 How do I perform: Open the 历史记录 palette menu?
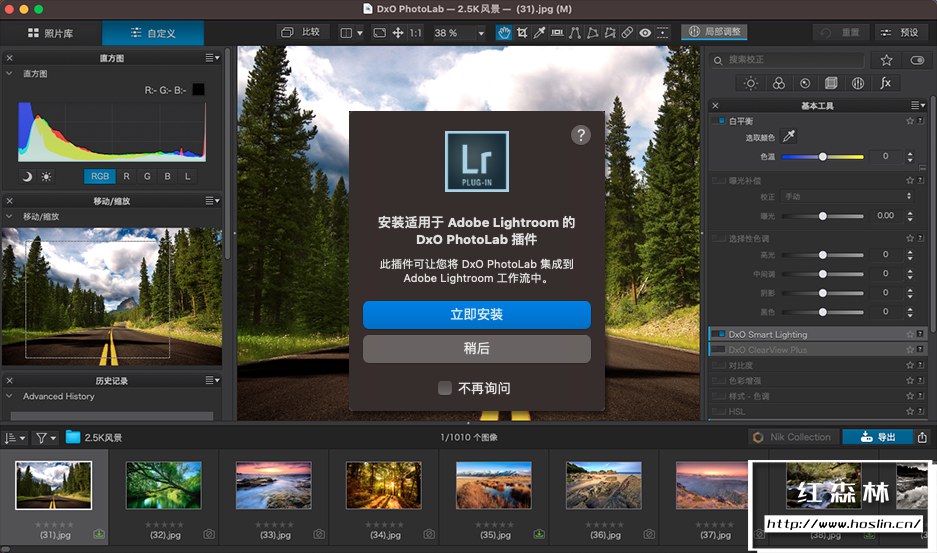pyautogui.click(x=212, y=380)
